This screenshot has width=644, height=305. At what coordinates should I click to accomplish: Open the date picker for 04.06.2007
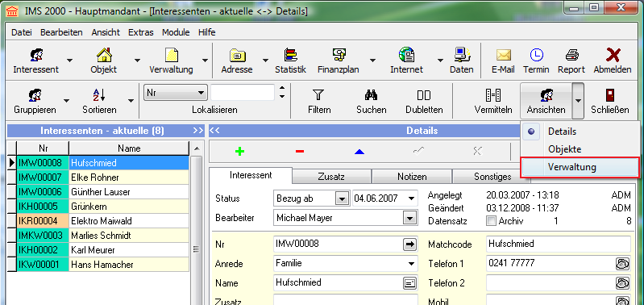412,198
